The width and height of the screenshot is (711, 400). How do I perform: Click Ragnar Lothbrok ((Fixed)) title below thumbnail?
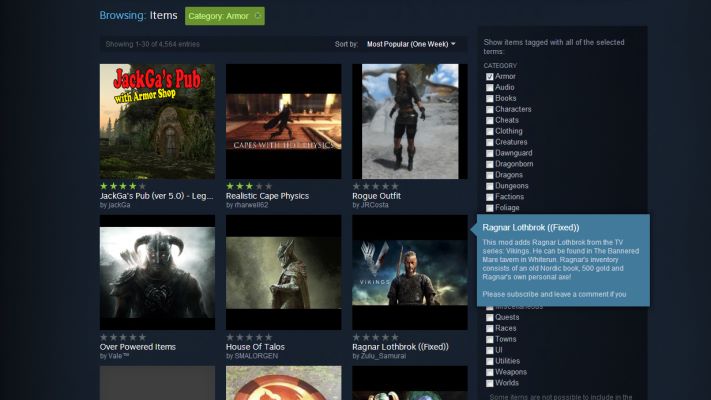coord(400,347)
